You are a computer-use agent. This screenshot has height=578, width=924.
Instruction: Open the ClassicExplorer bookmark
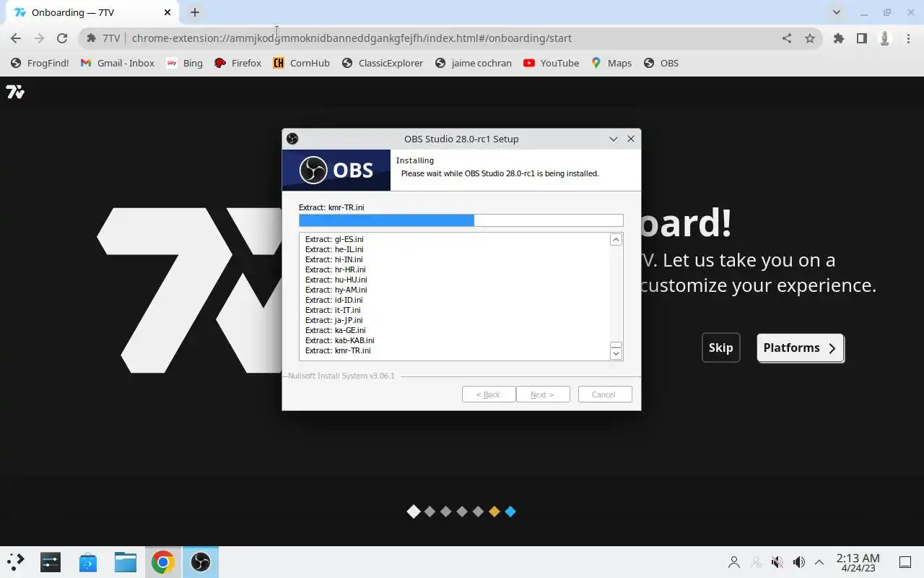point(382,63)
